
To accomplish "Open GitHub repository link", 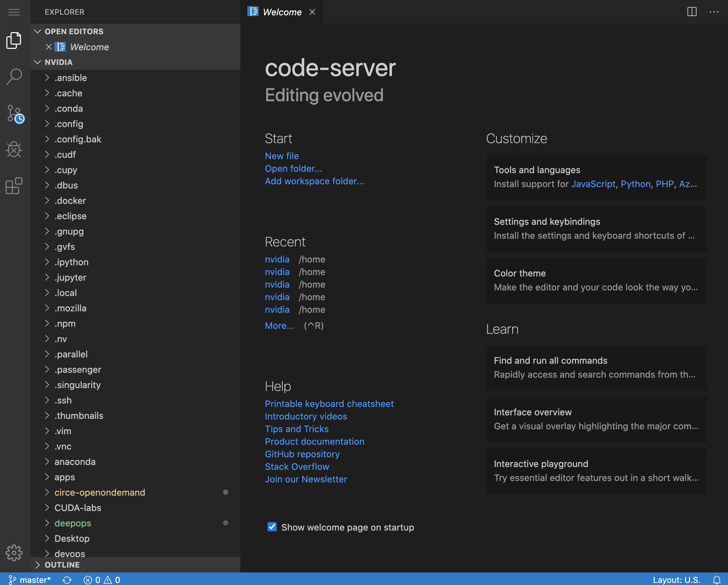I will [302, 454].
